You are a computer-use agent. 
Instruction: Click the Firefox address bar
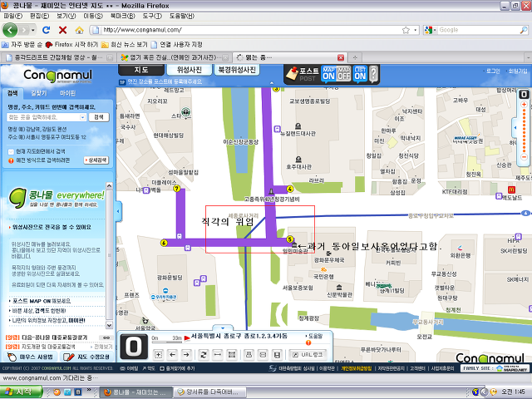(x=249, y=30)
